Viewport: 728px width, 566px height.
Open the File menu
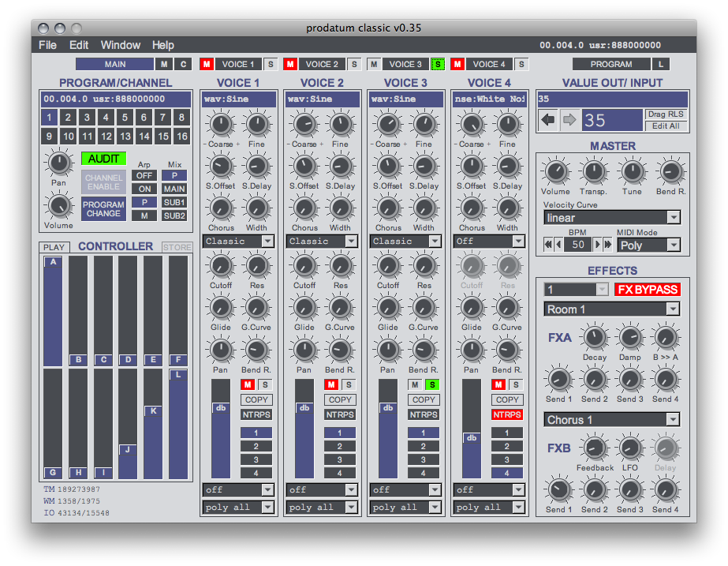[x=47, y=45]
